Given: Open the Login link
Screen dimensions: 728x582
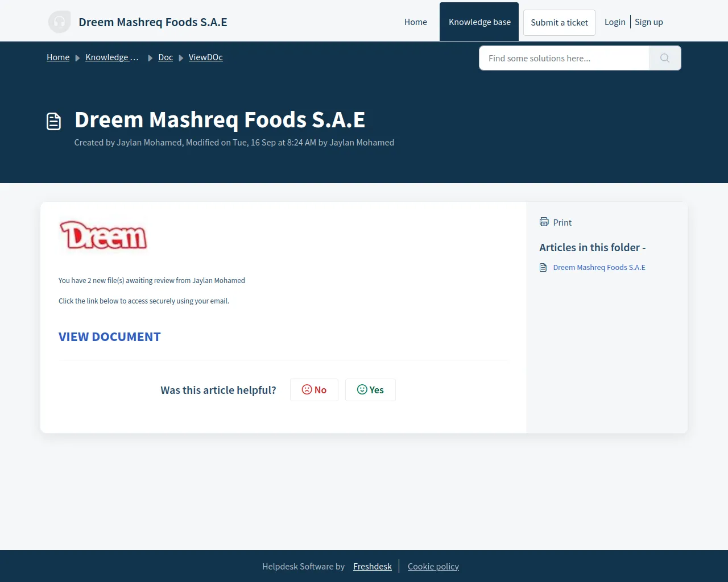Looking at the screenshot, I should point(615,22).
